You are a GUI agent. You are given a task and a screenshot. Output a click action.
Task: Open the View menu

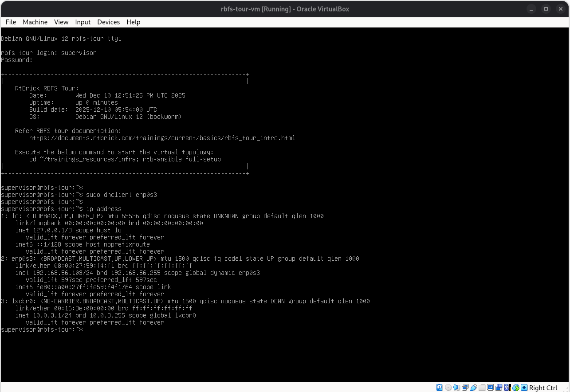click(x=61, y=22)
